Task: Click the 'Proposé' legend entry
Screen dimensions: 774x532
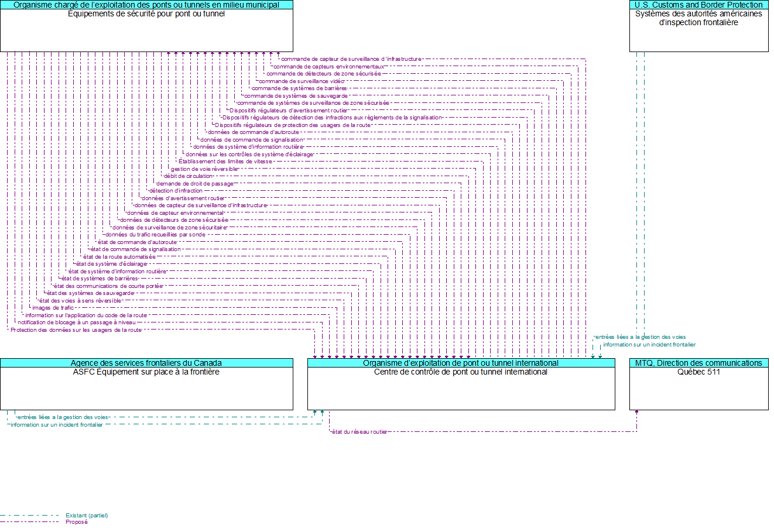Action: coord(77,522)
